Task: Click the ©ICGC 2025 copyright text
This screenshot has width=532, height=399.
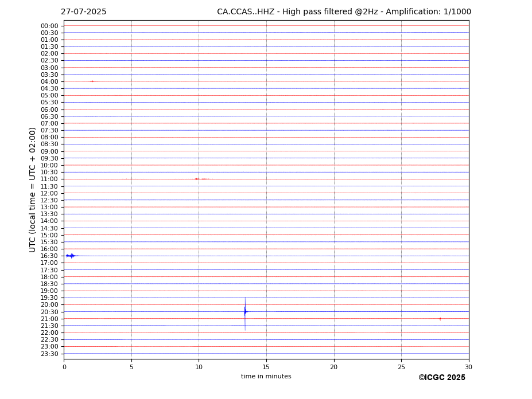Action: point(442,378)
